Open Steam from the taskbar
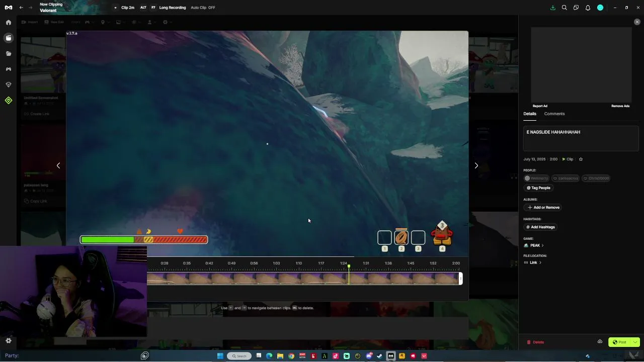 click(x=380, y=356)
